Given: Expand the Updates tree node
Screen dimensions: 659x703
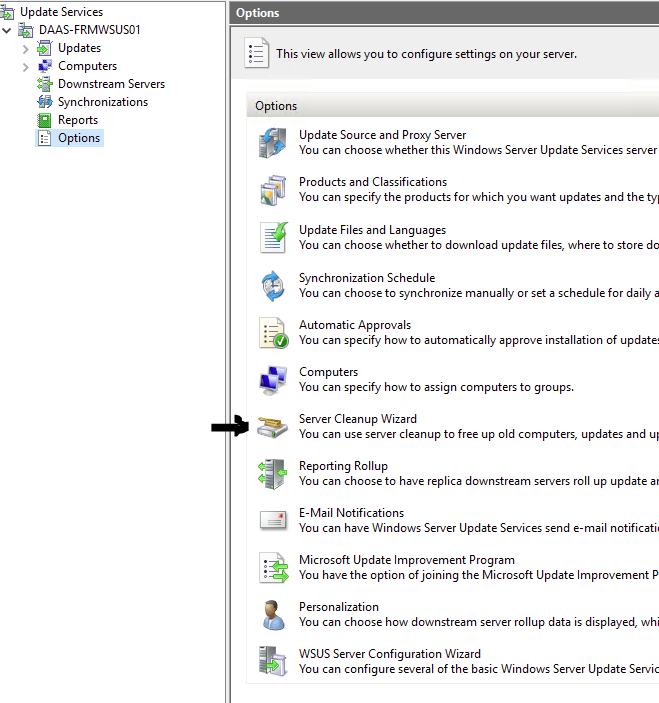Looking at the screenshot, I should click(26, 49).
